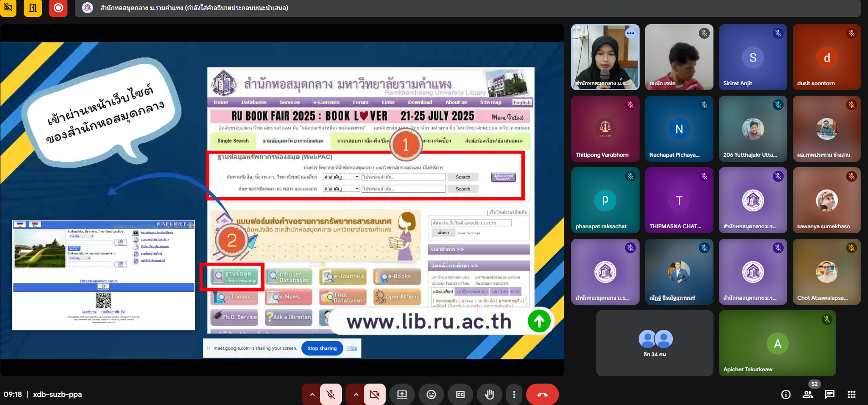The image size is (868, 405).
Task: Hide the screen sharing notice
Action: [352, 349]
